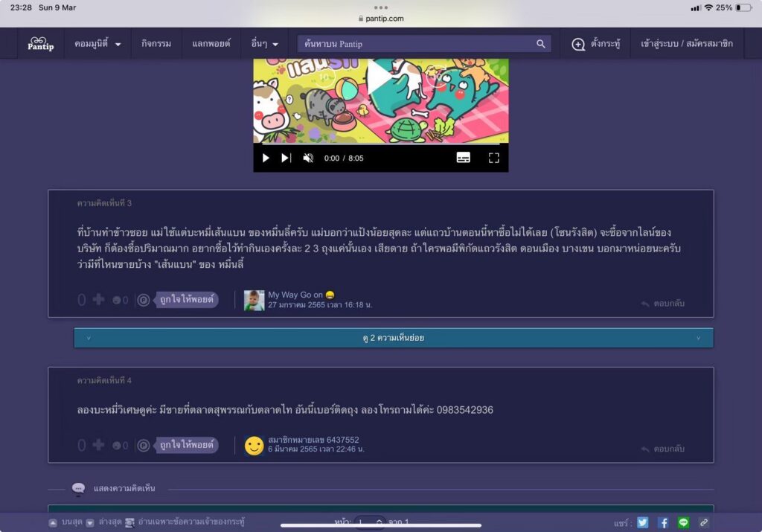Expand the อื่นๆ dropdown menu
Screen dimensions: 762x532
tap(264, 44)
